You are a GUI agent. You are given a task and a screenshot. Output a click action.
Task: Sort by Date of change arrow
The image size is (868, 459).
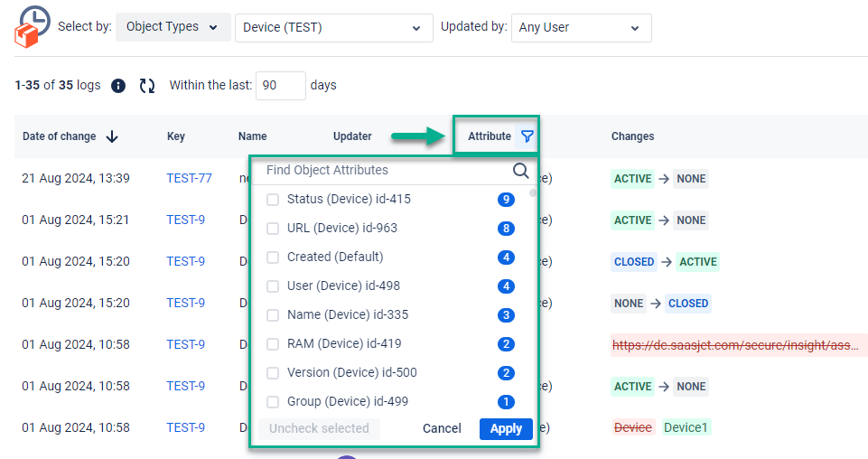point(112,136)
